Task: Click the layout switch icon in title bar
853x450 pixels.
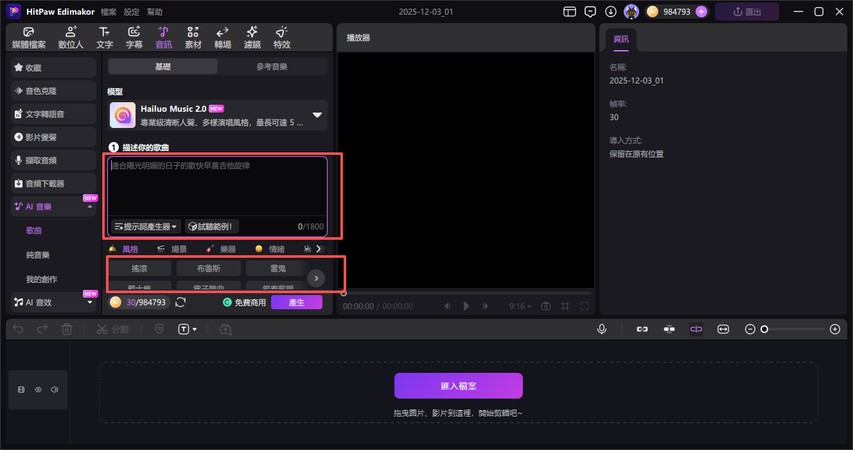Action: tap(570, 11)
